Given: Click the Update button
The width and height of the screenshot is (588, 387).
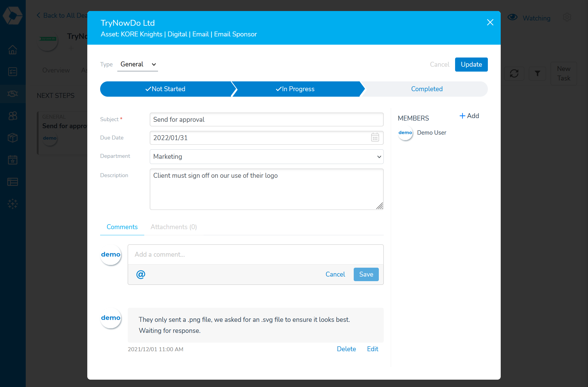Looking at the screenshot, I should (471, 65).
